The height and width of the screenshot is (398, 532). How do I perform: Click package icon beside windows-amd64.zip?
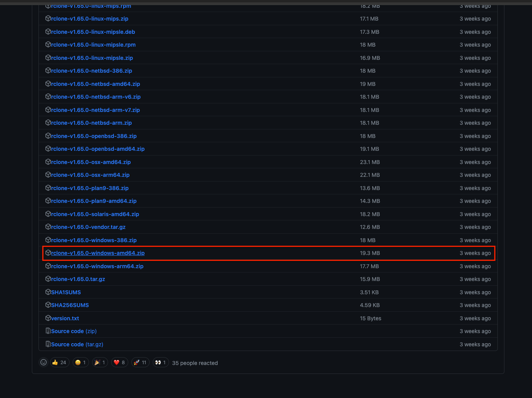[48, 253]
